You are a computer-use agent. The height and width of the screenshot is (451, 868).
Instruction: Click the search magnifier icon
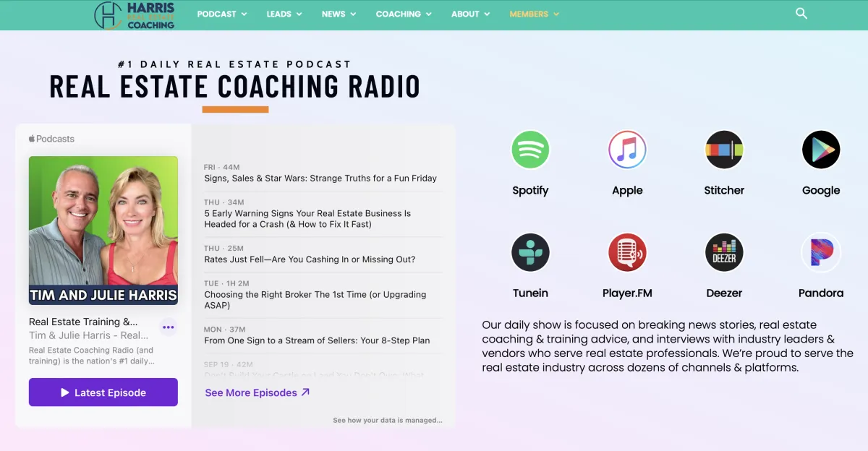point(801,14)
